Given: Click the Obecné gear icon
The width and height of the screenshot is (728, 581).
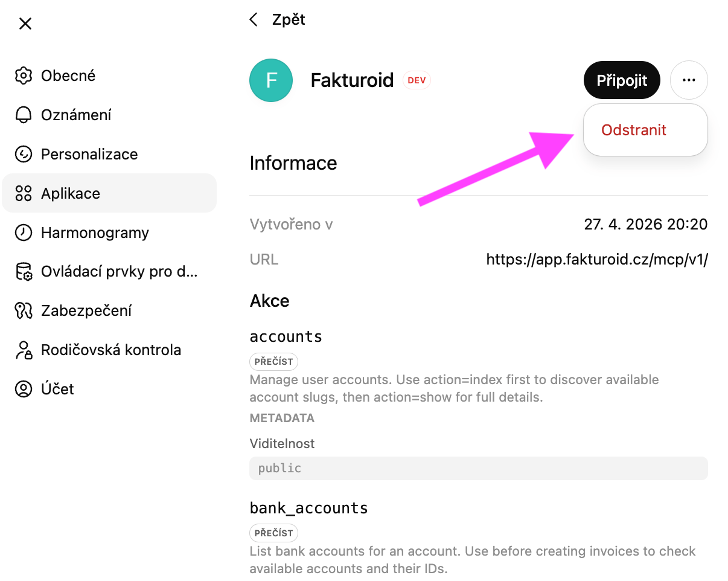Looking at the screenshot, I should (23, 76).
